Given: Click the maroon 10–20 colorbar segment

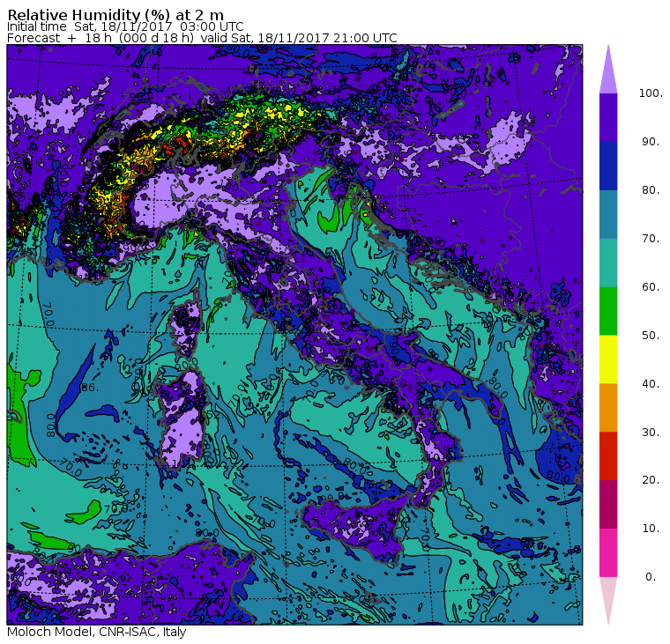Looking at the screenshot, I should click(608, 505).
